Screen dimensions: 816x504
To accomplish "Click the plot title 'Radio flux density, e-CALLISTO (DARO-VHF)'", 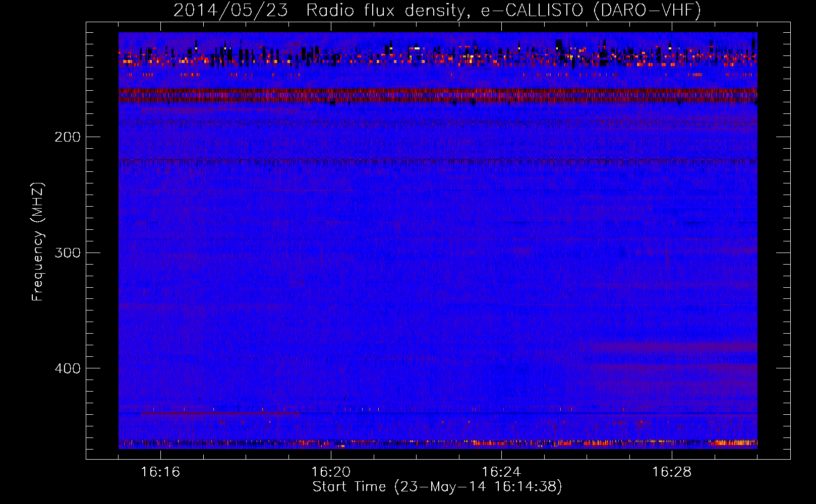I will click(x=503, y=11).
